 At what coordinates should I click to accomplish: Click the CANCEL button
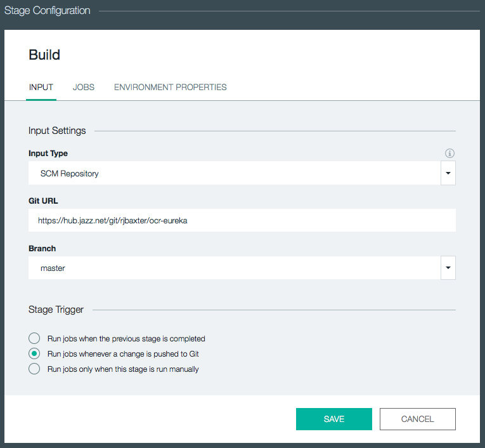(417, 419)
